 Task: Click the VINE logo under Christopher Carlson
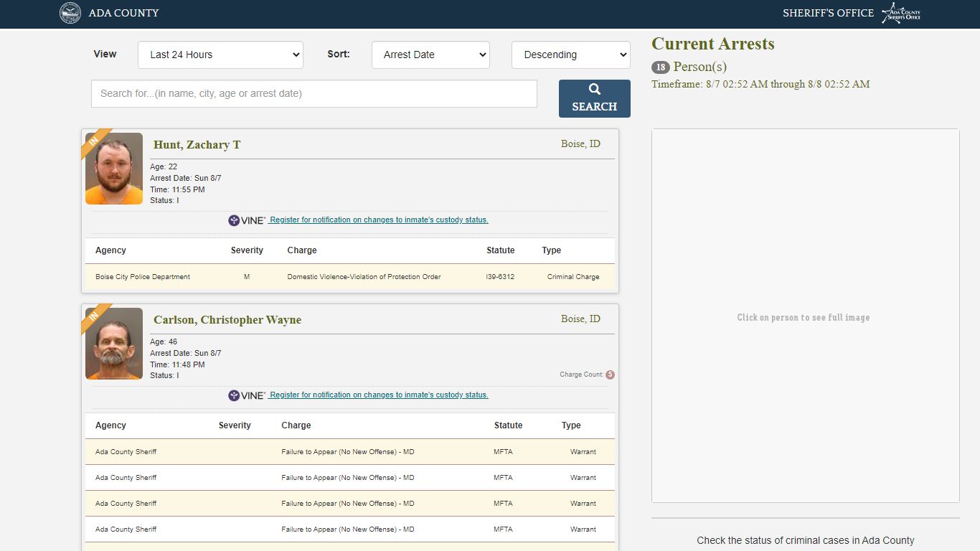point(247,395)
